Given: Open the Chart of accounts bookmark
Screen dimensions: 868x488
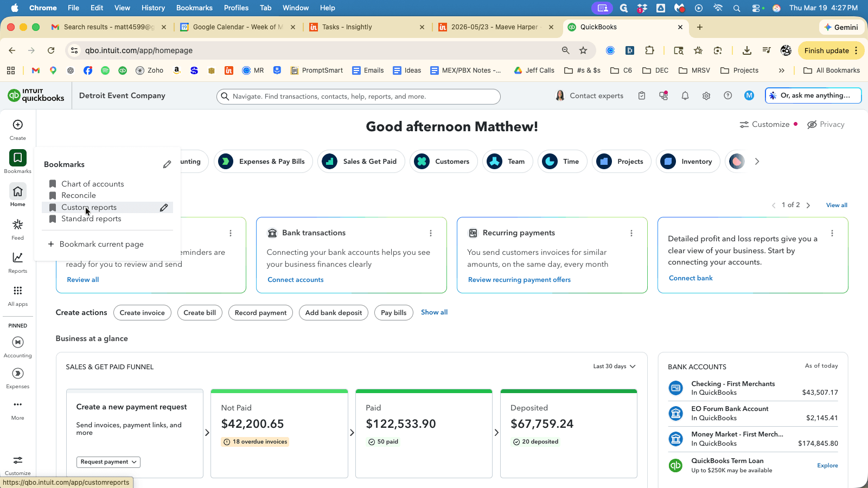Looking at the screenshot, I should point(92,184).
